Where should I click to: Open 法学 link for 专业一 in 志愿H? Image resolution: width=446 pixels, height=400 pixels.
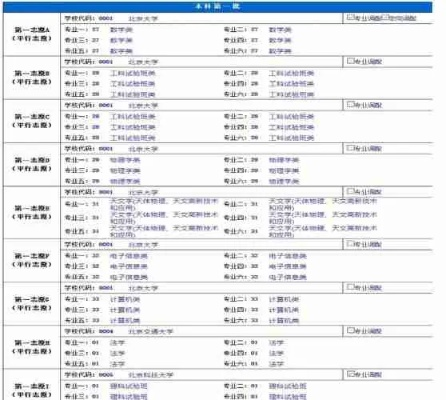pyautogui.click(x=117, y=343)
